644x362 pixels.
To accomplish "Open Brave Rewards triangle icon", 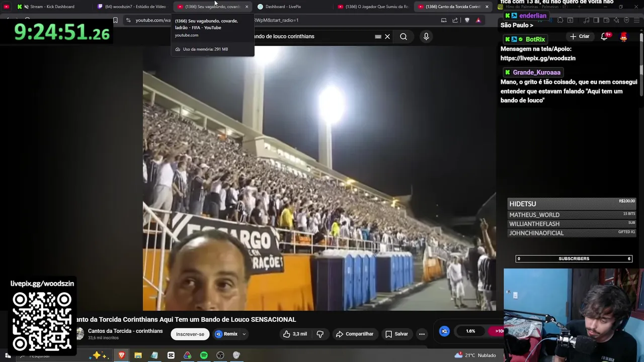I will (x=478, y=20).
